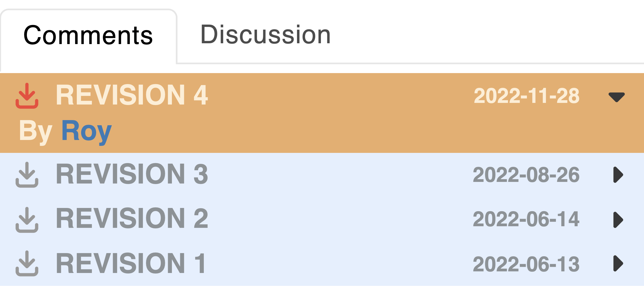Select the Comments tab
Image resolution: width=644 pixels, height=302 pixels.
click(88, 35)
